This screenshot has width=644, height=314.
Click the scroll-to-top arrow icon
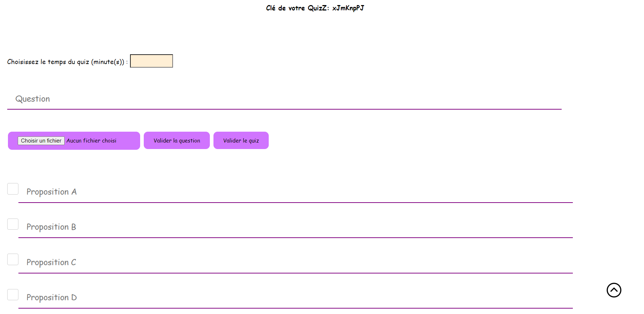pyautogui.click(x=614, y=290)
